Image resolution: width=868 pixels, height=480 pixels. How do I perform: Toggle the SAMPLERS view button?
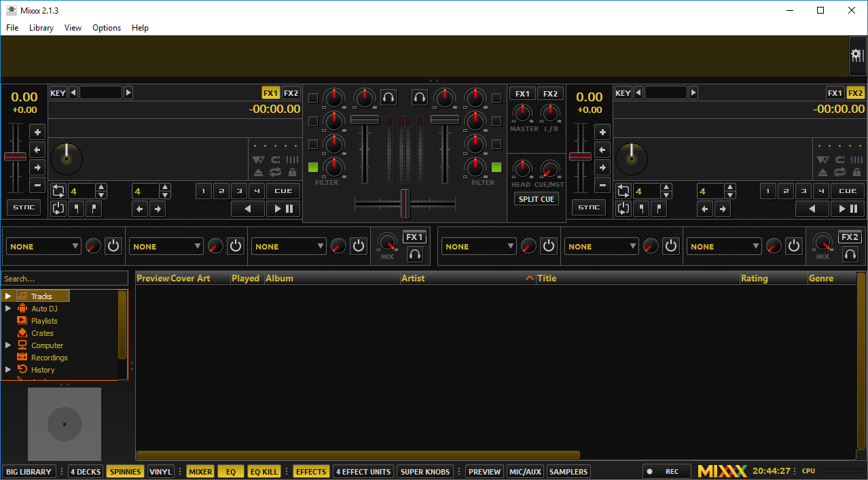tap(568, 471)
